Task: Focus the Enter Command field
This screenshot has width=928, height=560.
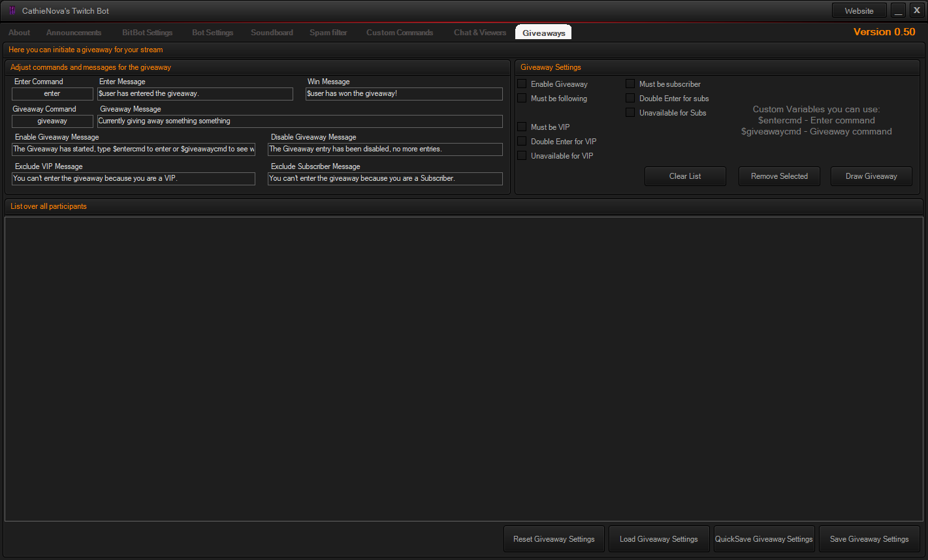Action: [52, 94]
